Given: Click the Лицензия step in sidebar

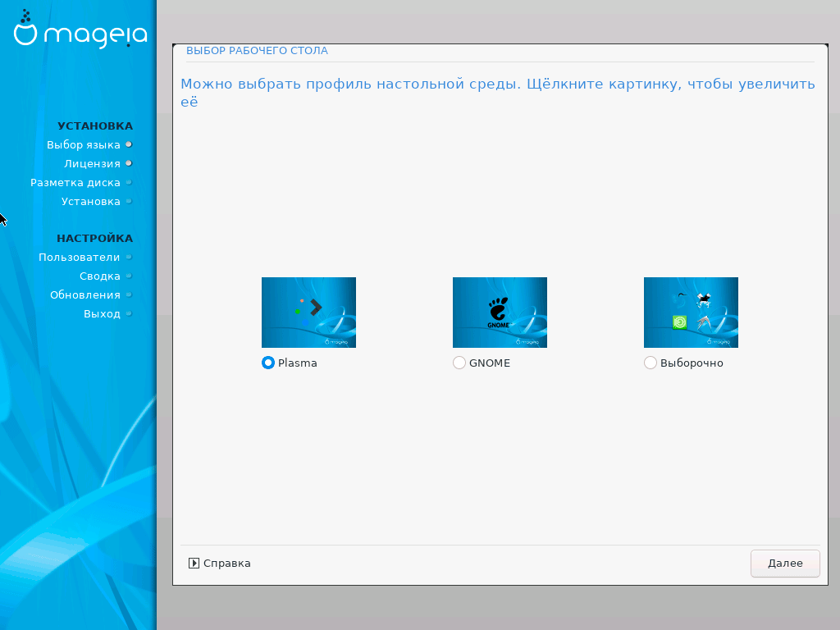Looking at the screenshot, I should [x=93, y=164].
